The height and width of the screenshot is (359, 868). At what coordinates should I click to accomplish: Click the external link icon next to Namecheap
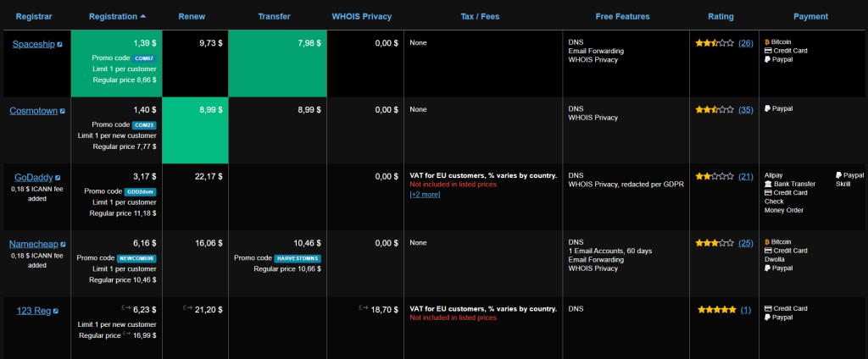coord(61,245)
